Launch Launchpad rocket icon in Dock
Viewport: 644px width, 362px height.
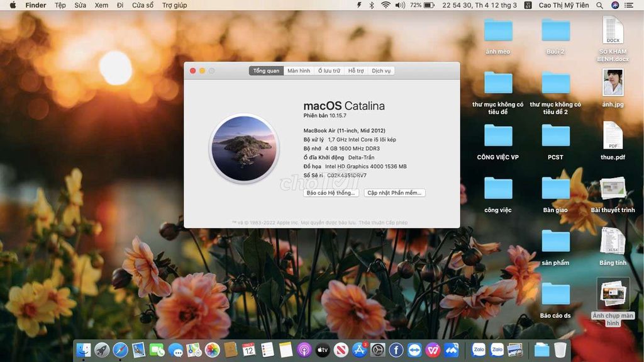102,350
